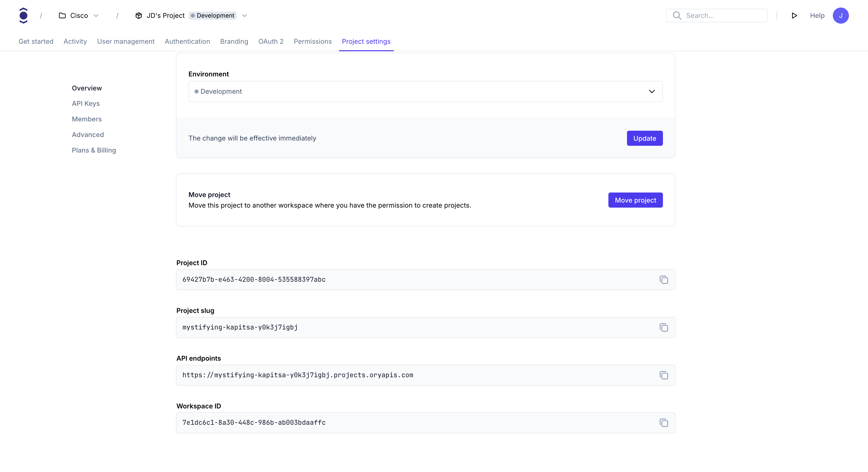Open Plans & Billing settings section
Image resolution: width=868 pixels, height=472 pixels.
(94, 150)
